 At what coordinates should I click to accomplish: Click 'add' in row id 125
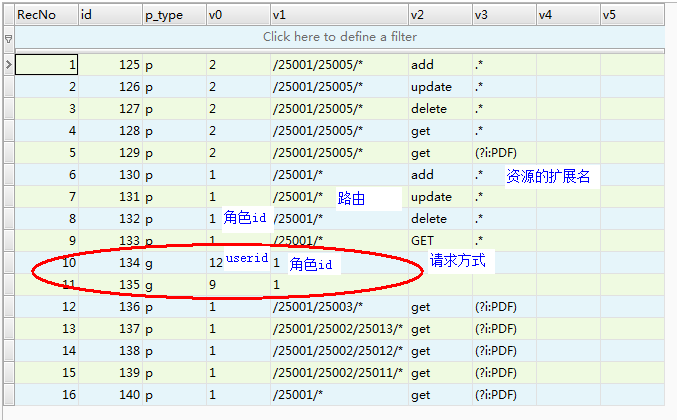(422, 65)
